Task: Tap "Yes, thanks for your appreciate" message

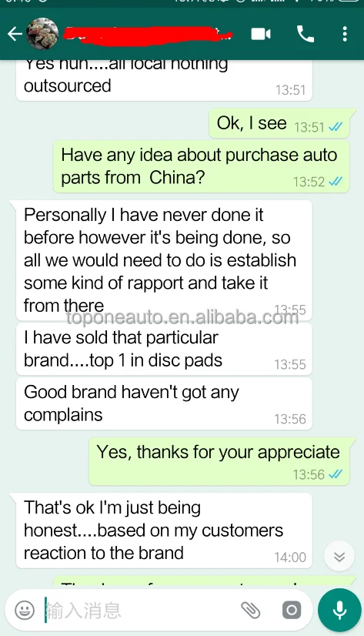Action: (x=219, y=461)
